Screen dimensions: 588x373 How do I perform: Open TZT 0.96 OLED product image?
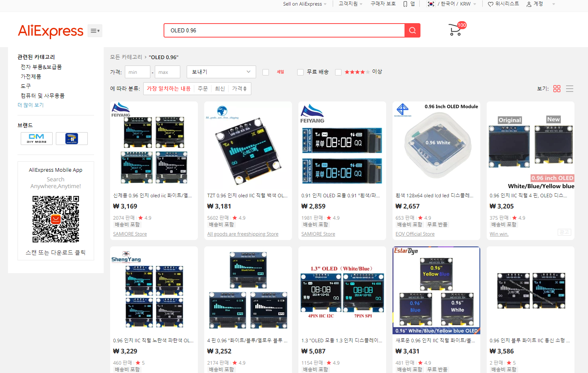tap(248, 145)
